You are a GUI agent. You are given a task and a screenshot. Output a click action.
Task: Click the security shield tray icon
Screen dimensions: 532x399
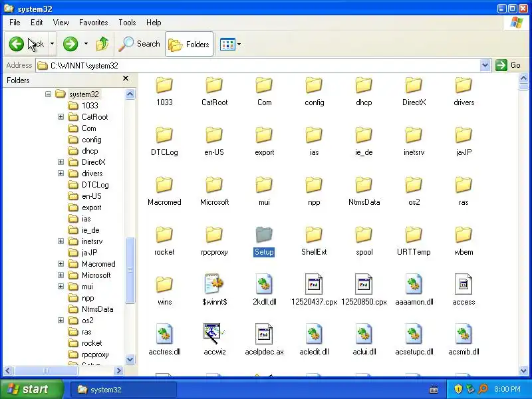[x=458, y=389]
